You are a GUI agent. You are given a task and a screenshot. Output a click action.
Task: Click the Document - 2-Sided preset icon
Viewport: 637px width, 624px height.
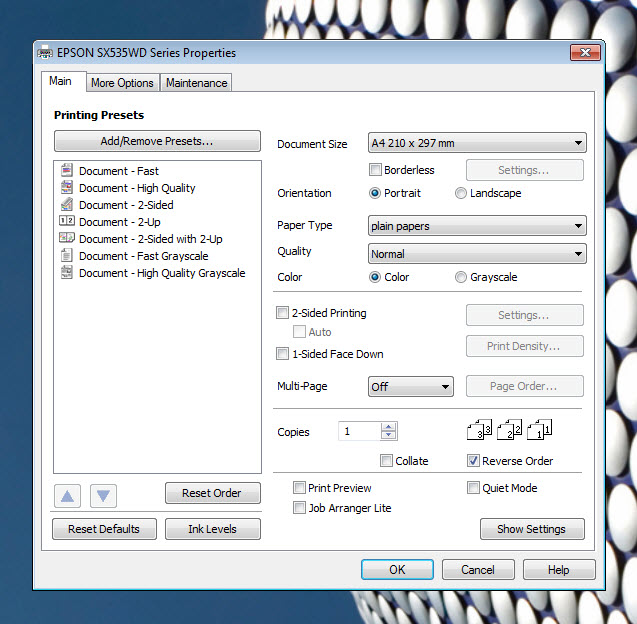pos(67,204)
